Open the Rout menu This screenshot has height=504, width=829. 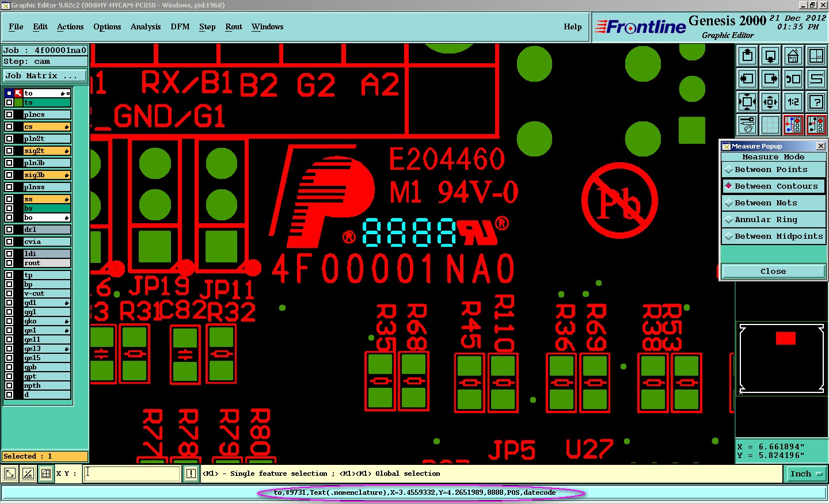click(234, 27)
